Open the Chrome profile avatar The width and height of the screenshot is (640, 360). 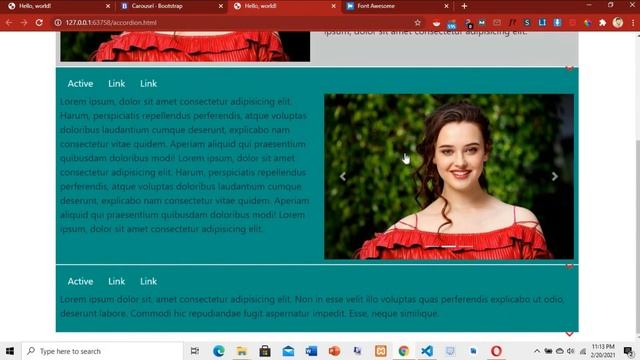[618, 22]
